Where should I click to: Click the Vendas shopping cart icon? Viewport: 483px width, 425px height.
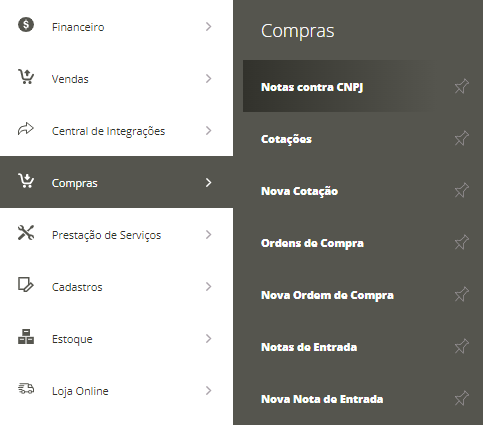(26, 77)
